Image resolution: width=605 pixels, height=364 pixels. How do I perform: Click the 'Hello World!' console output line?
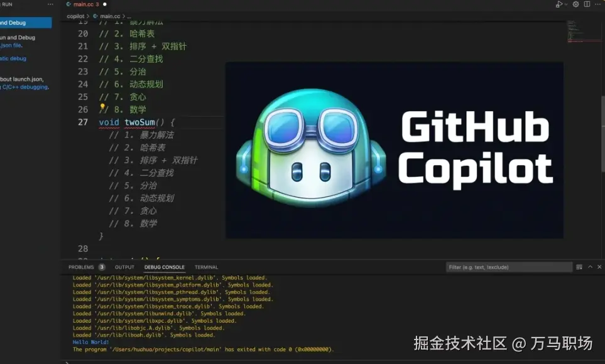pyautogui.click(x=90, y=342)
